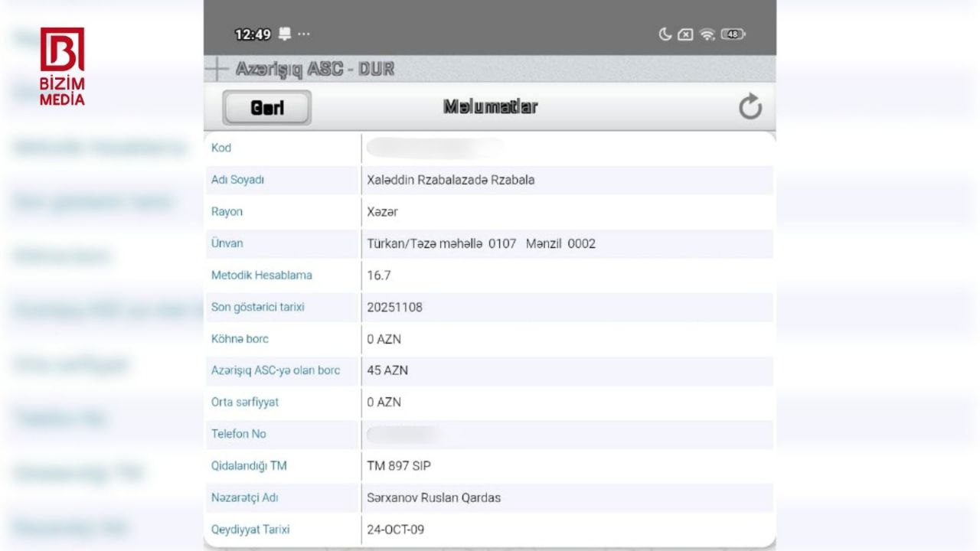
Task: Tap the refresh arrow icon
Action: (x=750, y=107)
